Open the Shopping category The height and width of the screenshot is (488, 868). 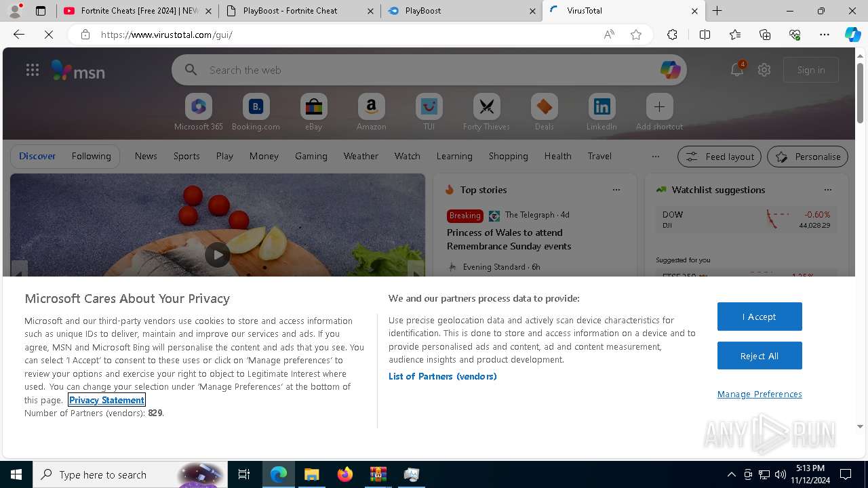509,156
